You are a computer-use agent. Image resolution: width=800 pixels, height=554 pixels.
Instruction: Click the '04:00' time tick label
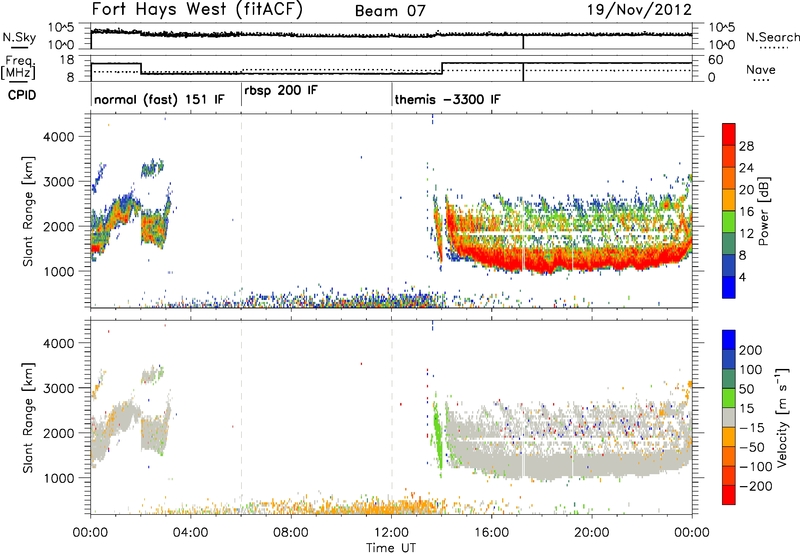[190, 533]
